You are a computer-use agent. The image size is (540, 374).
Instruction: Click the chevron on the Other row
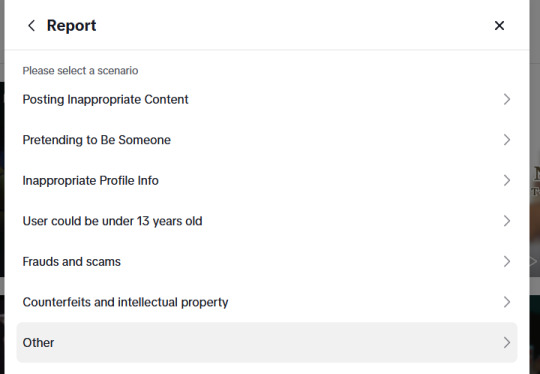[507, 343]
